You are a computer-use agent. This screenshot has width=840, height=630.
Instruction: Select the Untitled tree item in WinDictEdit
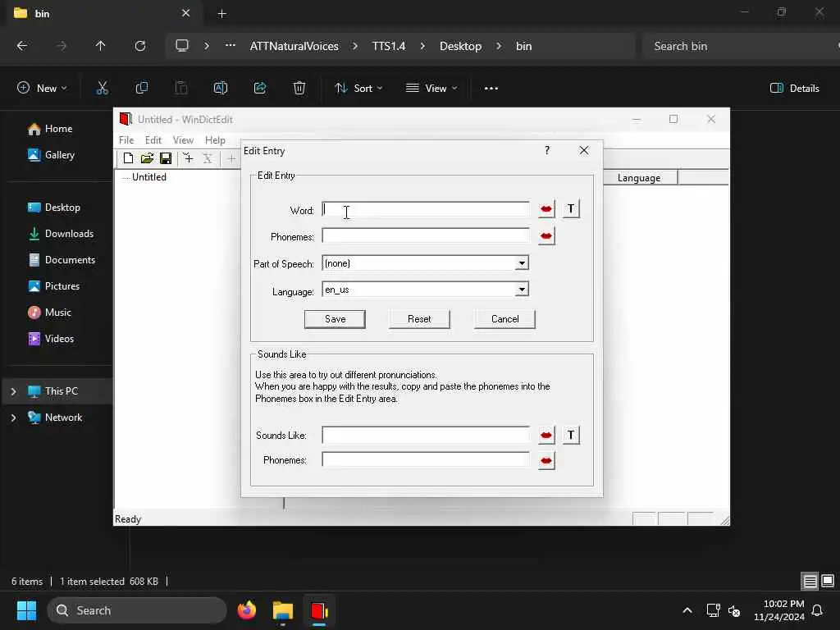[x=149, y=177]
